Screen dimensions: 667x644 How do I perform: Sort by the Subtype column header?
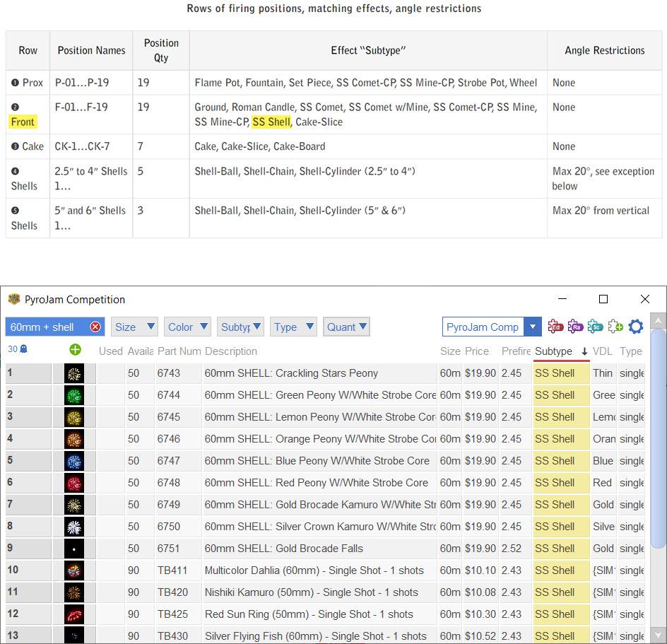(554, 351)
